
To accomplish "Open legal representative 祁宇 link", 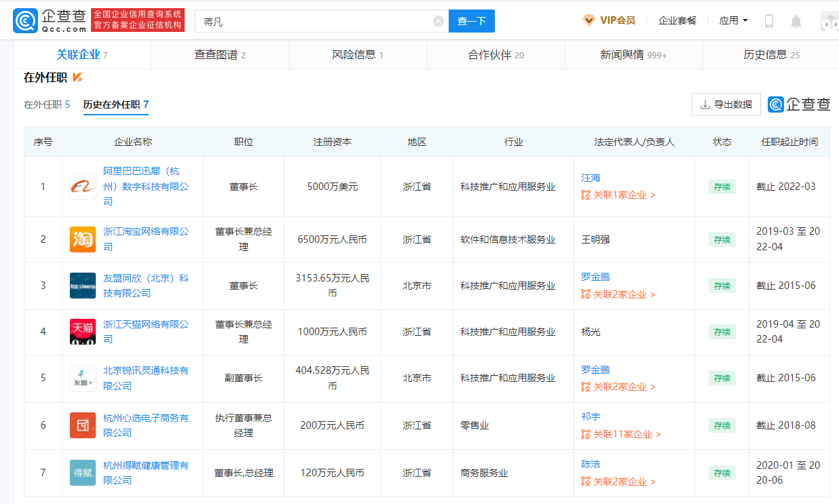I will tap(591, 416).
